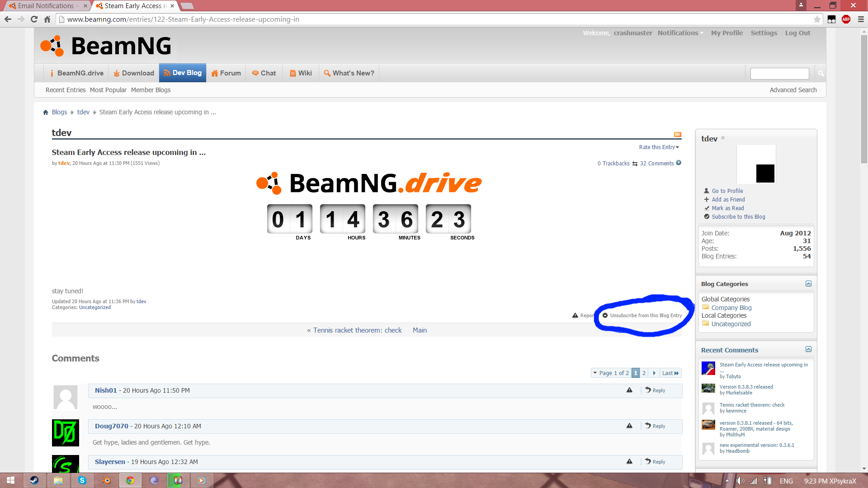Click the volume tray icon
868x488 pixels.
coord(740,481)
